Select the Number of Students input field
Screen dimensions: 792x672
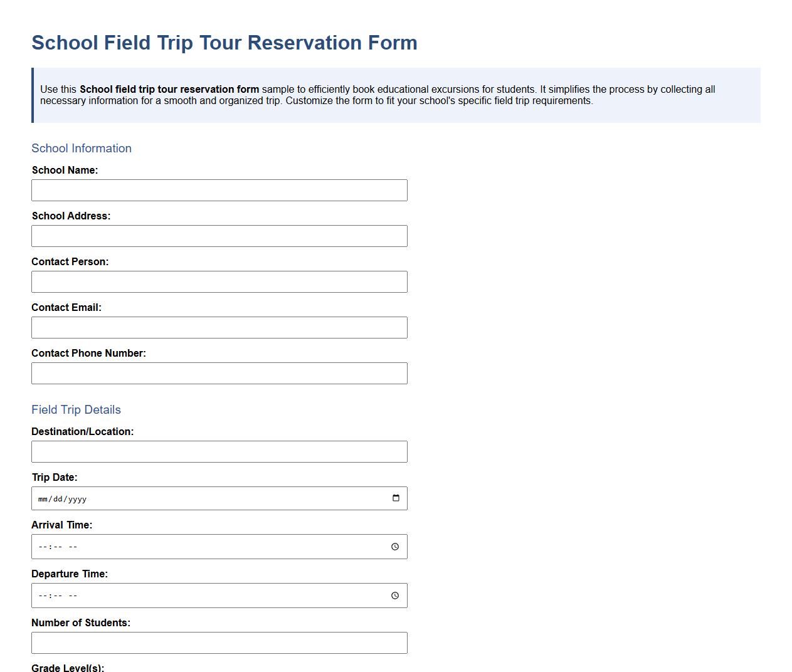219,643
